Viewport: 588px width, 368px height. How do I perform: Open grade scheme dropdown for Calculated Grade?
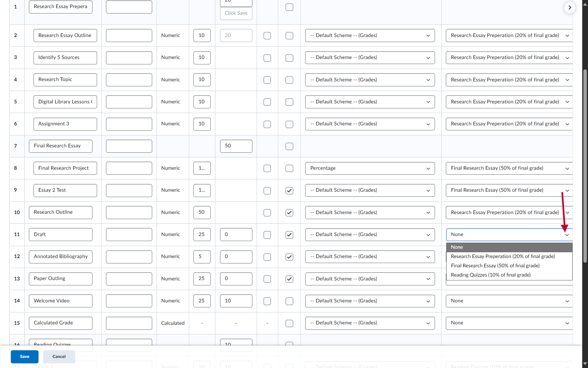370,323
